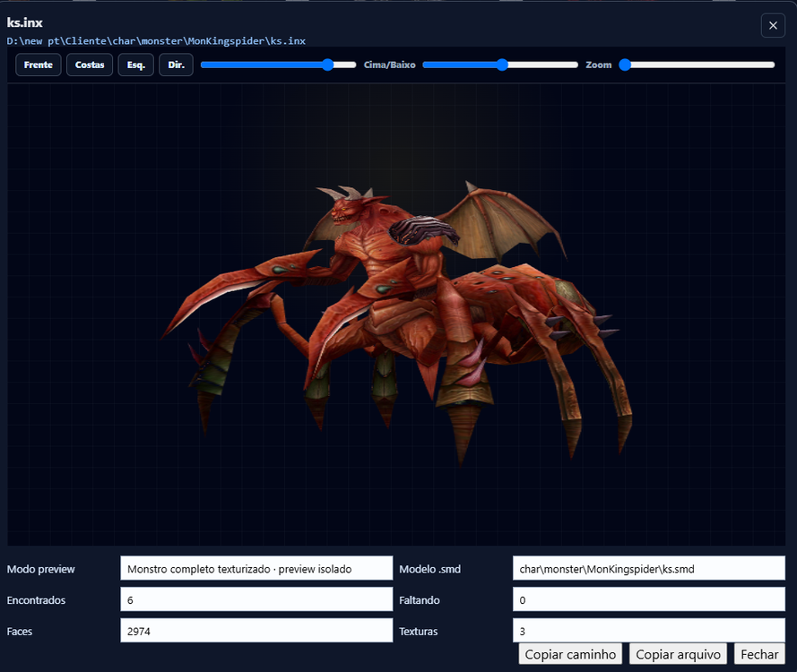Click the Copiar caminho button
797x672 pixels.
tap(570, 654)
